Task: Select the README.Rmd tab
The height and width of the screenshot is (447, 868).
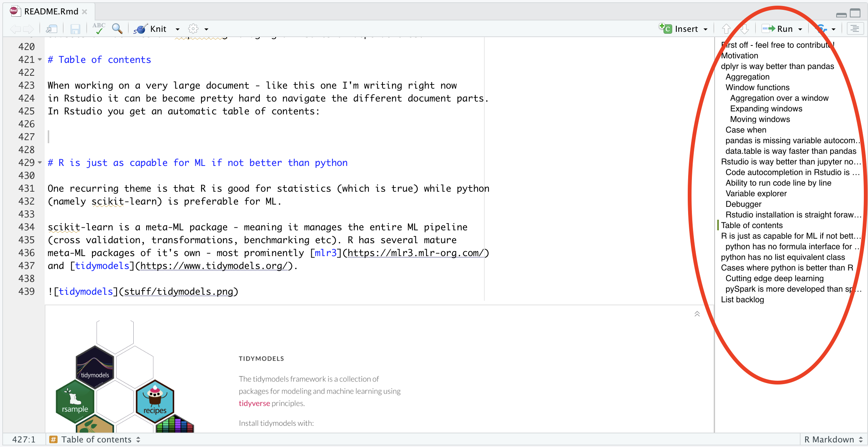Action: click(x=51, y=11)
